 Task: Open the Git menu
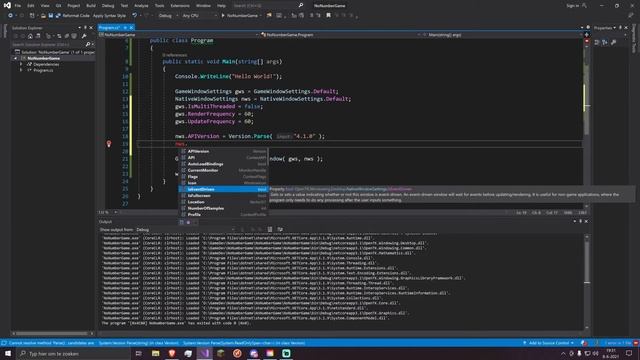58,6
